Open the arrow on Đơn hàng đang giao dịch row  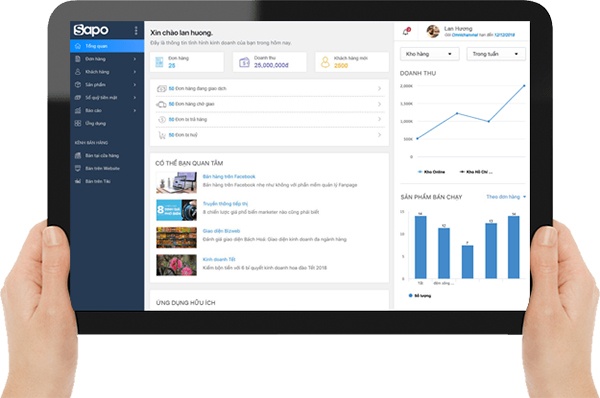point(379,89)
